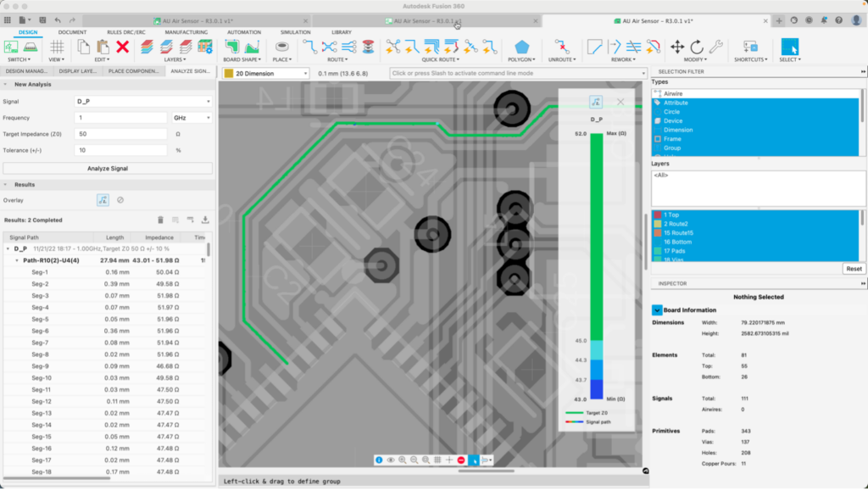Enable the impedance overlay toggle
The image size is (868, 491).
point(103,200)
